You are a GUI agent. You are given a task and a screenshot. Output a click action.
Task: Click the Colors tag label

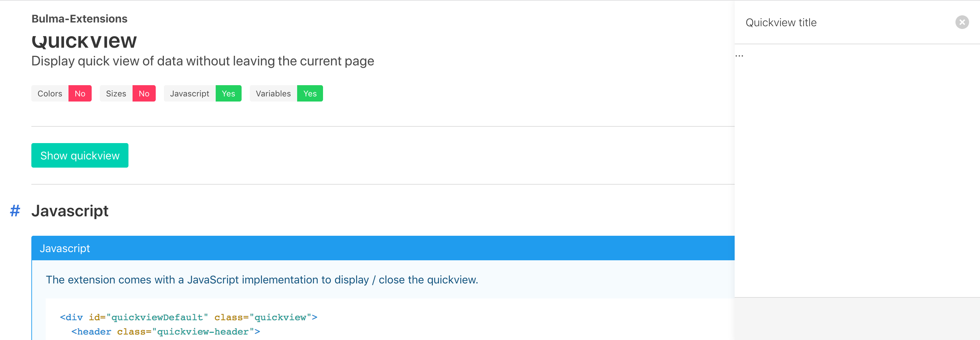click(50, 94)
